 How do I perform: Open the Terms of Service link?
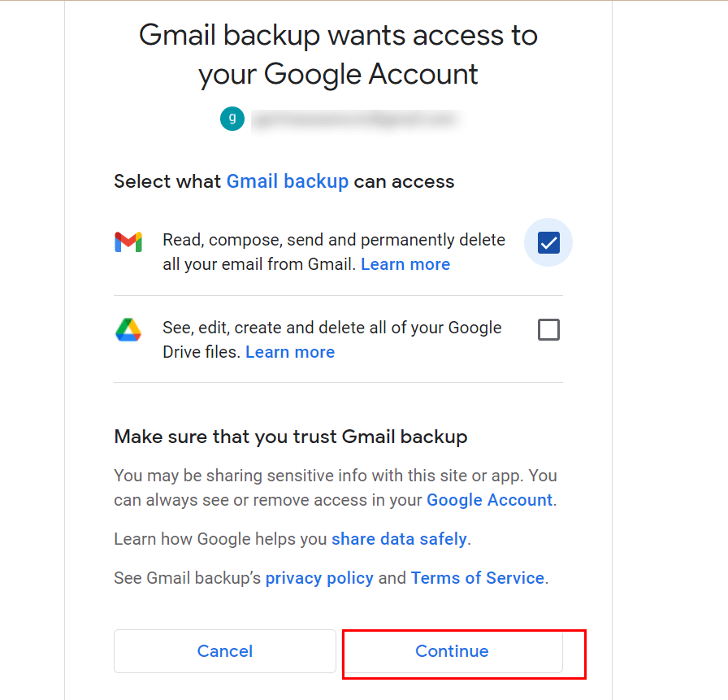coord(477,578)
